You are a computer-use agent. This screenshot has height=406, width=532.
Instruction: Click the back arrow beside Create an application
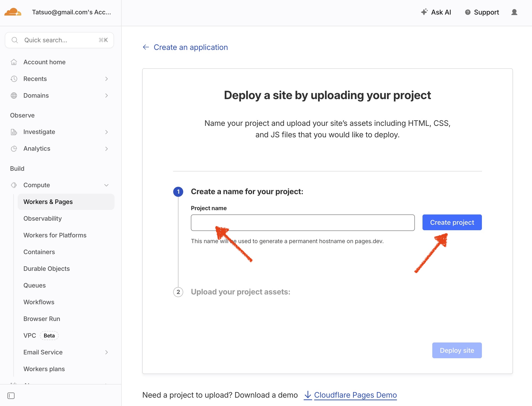click(146, 47)
